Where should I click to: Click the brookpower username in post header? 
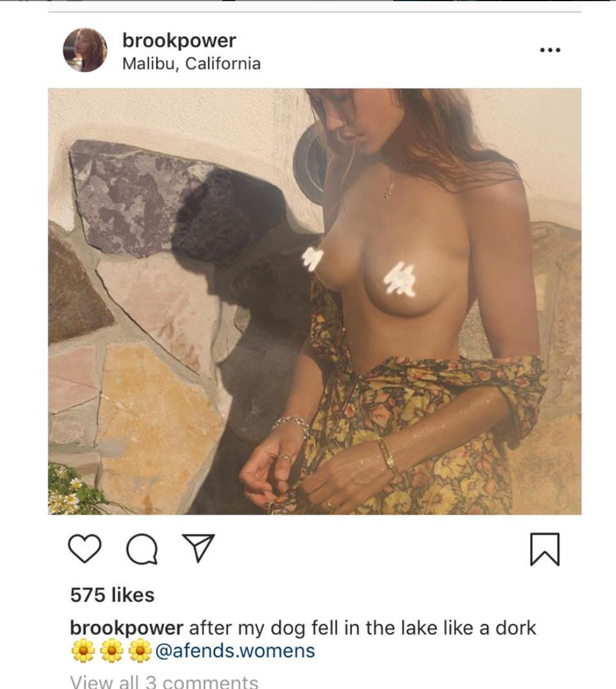179,41
